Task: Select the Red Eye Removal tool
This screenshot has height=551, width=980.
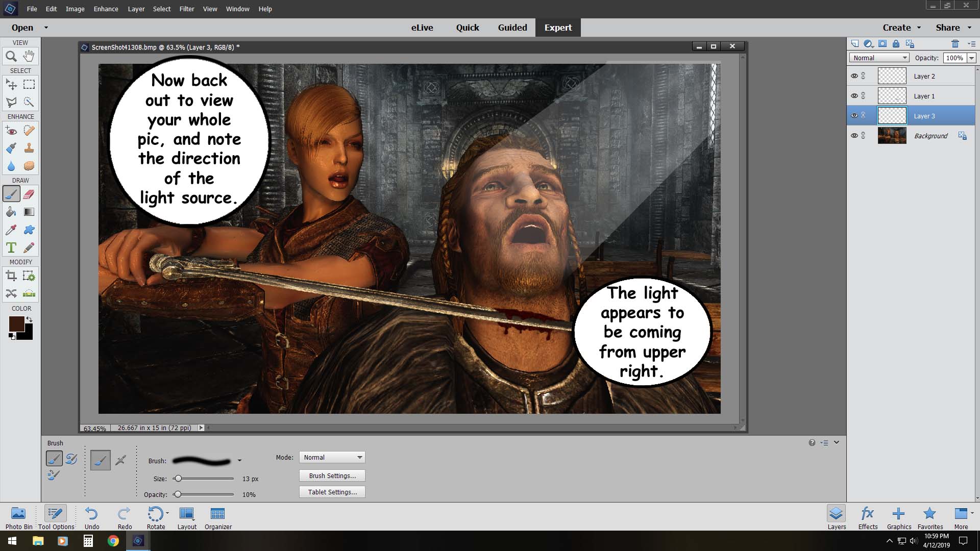Action: pyautogui.click(x=11, y=131)
